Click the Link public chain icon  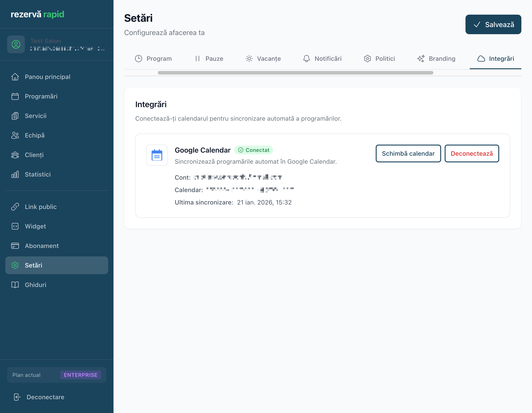tap(15, 207)
